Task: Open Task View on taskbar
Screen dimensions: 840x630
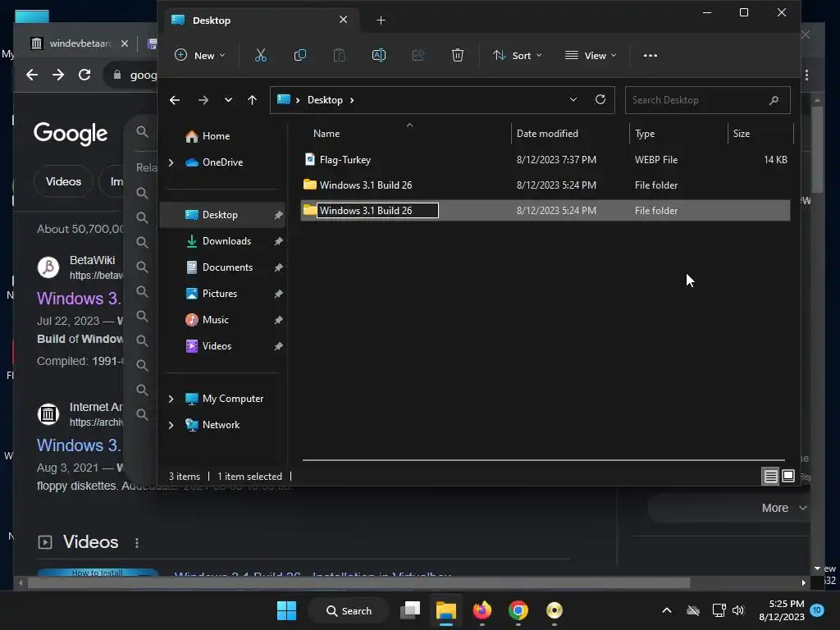Action: pos(410,610)
